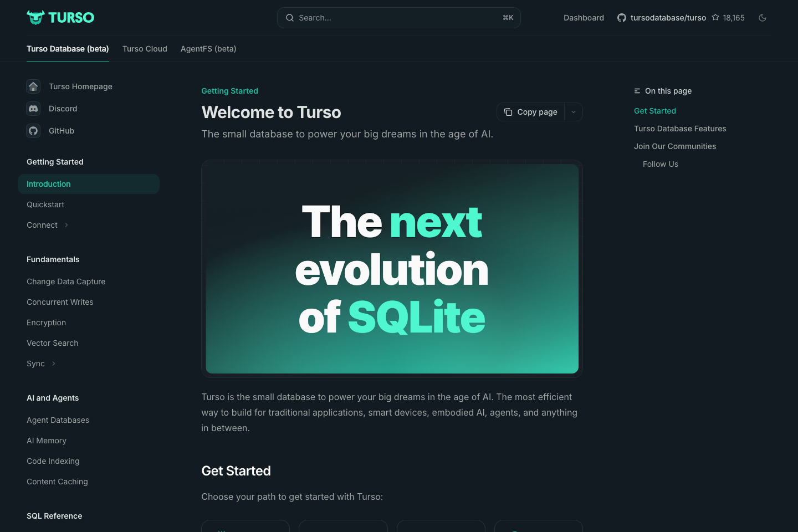The image size is (798, 532).
Task: Click the GitHub octocat icon near tursodatabase/turso
Action: click(621, 18)
